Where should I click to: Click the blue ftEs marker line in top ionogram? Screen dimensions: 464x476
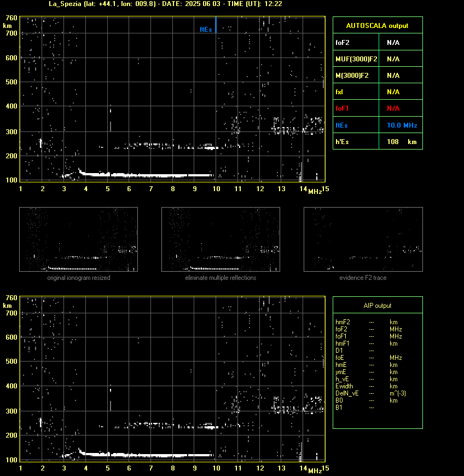pos(216,25)
